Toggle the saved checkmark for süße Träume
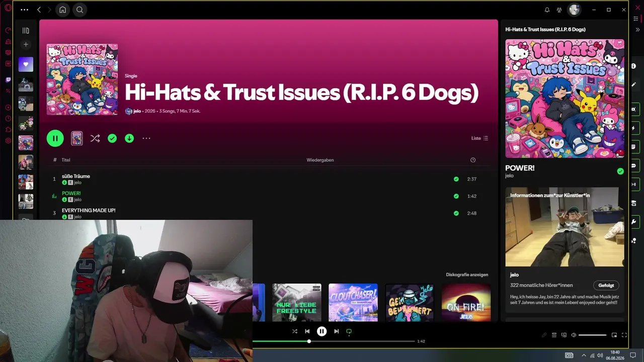644x362 pixels. point(456,179)
